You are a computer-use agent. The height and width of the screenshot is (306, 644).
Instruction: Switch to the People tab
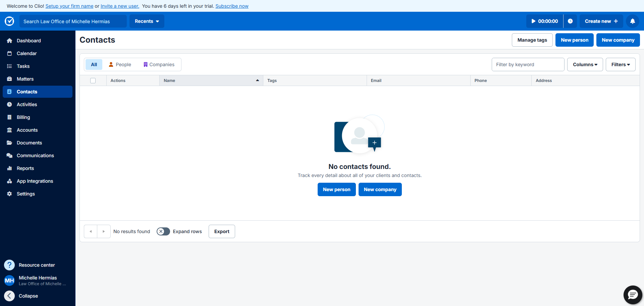click(x=120, y=64)
